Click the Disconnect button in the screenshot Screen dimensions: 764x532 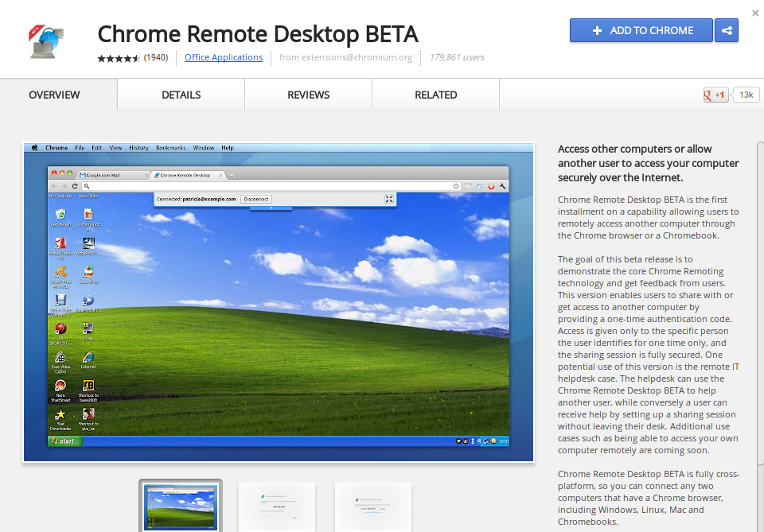pos(256,199)
